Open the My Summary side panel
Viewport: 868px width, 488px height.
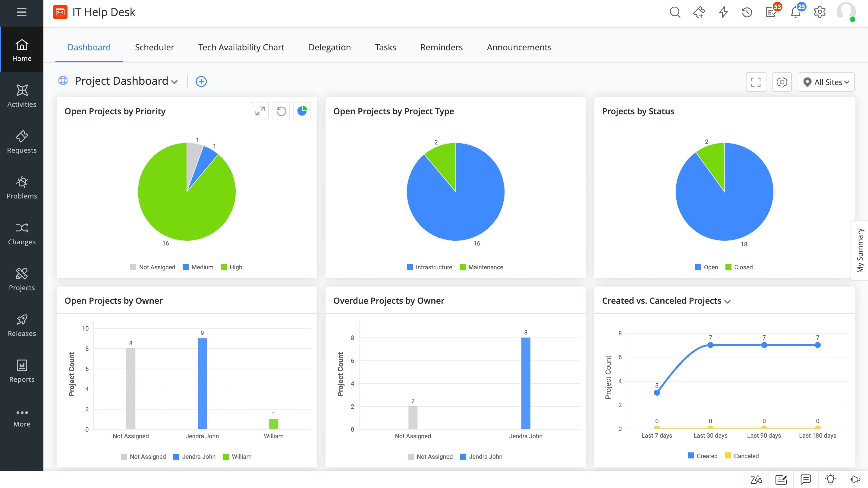860,250
